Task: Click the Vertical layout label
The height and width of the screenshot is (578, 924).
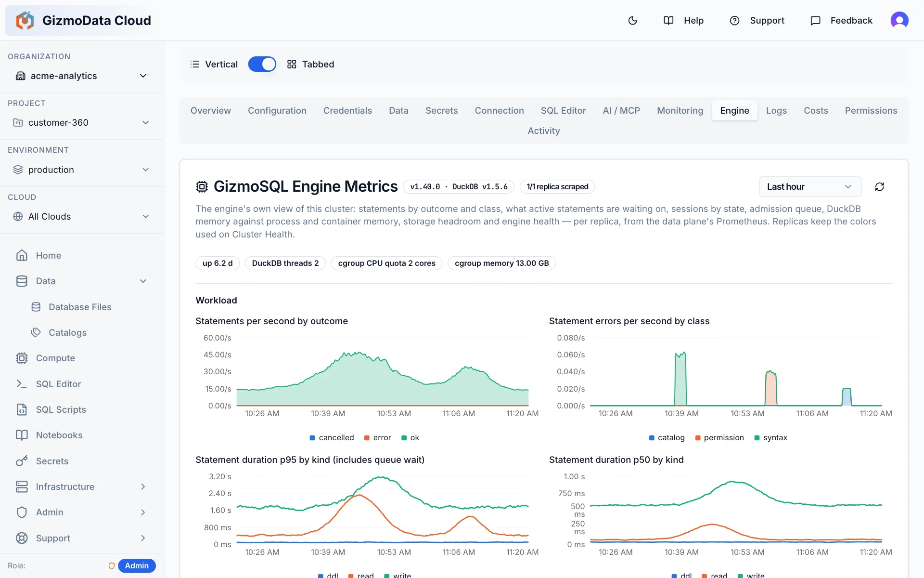Action: pyautogui.click(x=221, y=64)
